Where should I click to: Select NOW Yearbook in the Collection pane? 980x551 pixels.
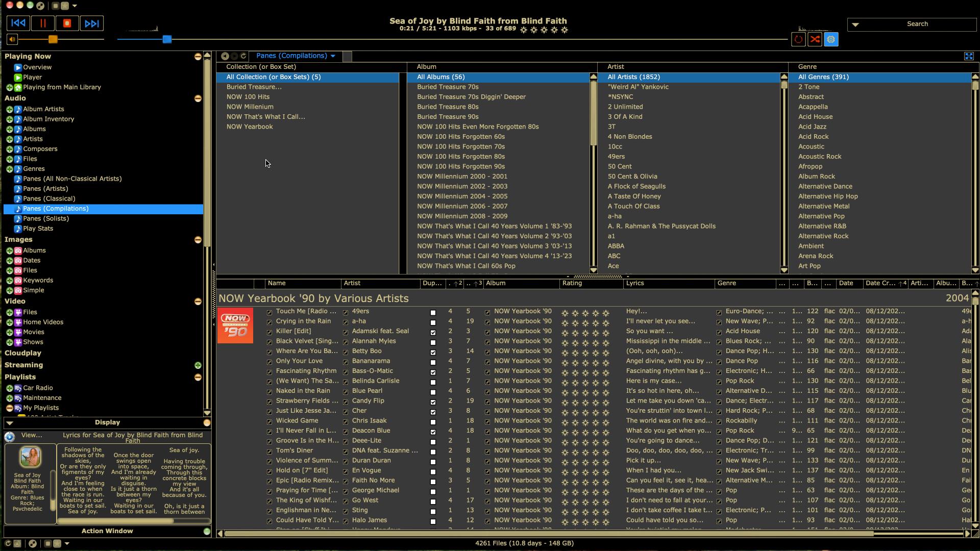250,127
